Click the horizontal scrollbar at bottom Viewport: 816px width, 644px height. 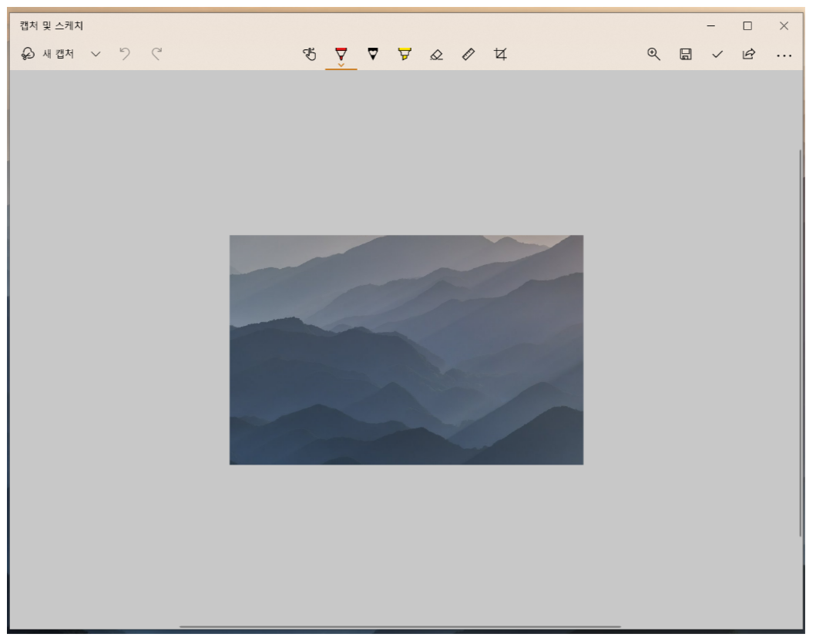pos(400,627)
